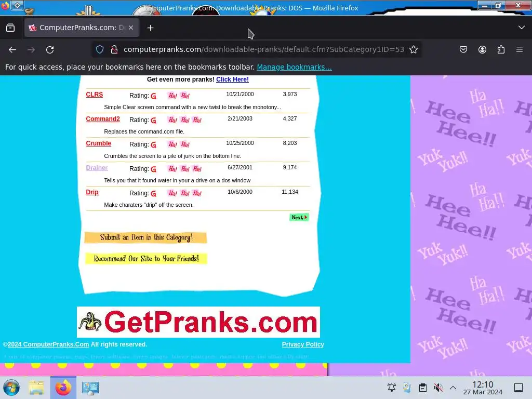Expand the list all tabs chevron
The image size is (532, 399).
click(522, 28)
